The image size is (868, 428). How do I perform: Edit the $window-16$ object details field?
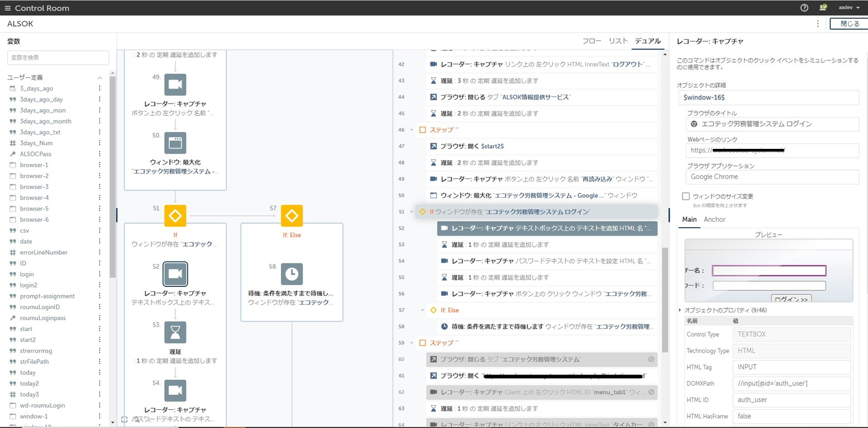pos(769,97)
